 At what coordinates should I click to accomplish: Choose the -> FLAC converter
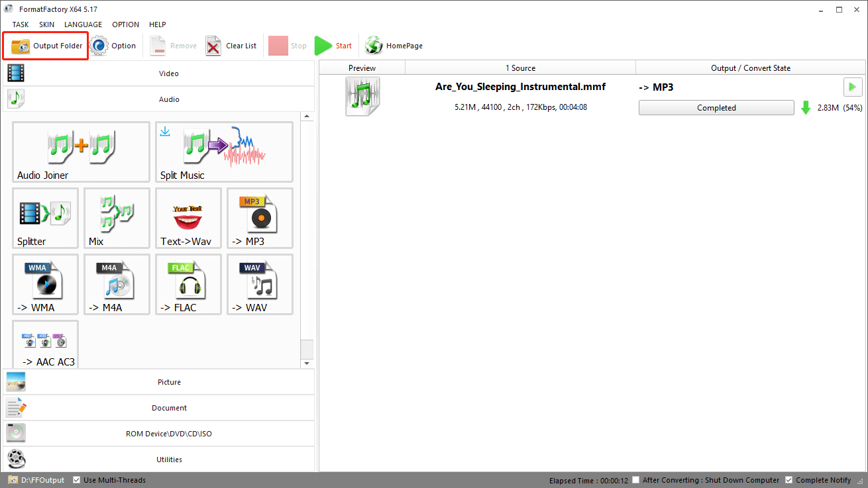click(188, 284)
